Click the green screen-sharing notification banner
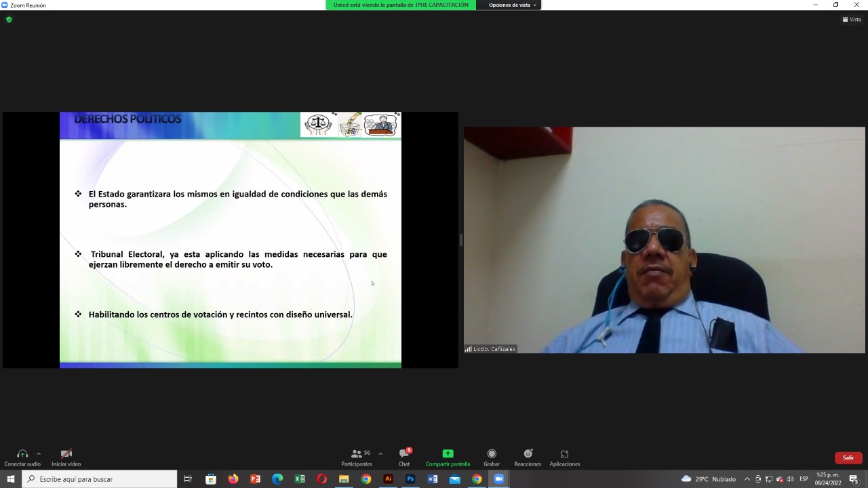Screen dimensions: 868x488 click(401, 5)
